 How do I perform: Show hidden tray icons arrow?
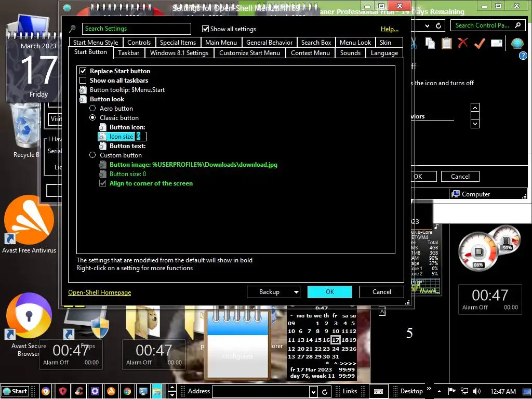pyautogui.click(x=439, y=391)
